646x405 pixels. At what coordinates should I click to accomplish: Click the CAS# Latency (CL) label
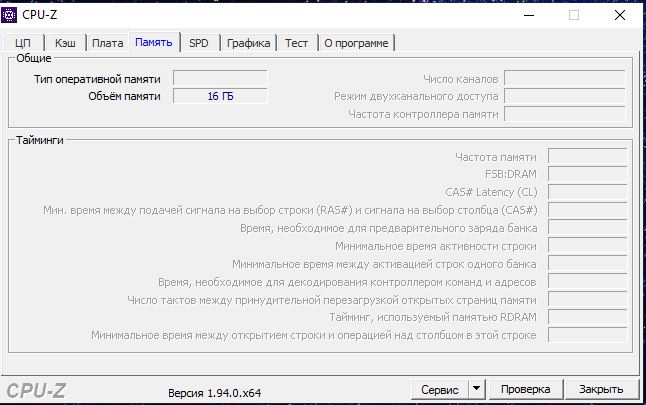tap(492, 192)
